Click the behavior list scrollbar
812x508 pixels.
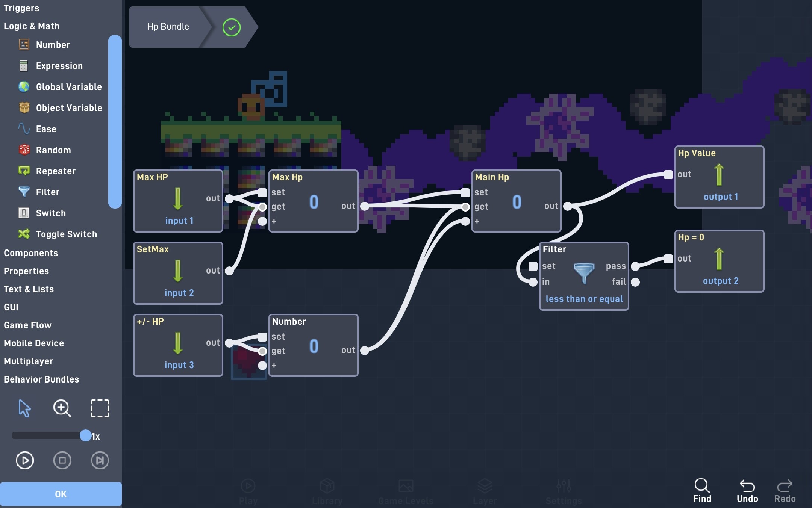[115, 121]
